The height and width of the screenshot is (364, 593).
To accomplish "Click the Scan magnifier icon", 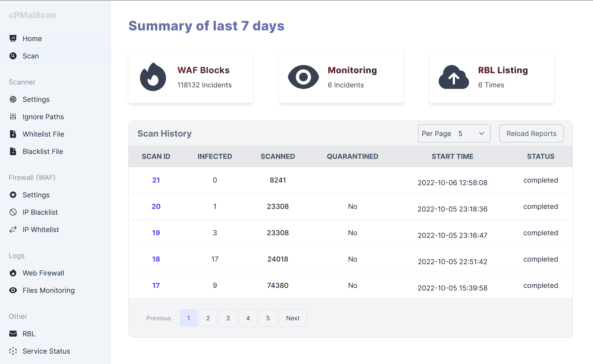I will [13, 56].
